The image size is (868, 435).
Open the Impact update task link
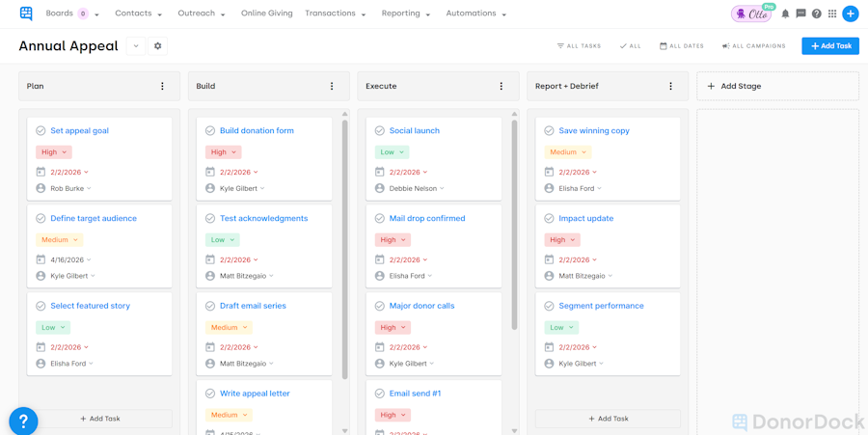pos(585,219)
